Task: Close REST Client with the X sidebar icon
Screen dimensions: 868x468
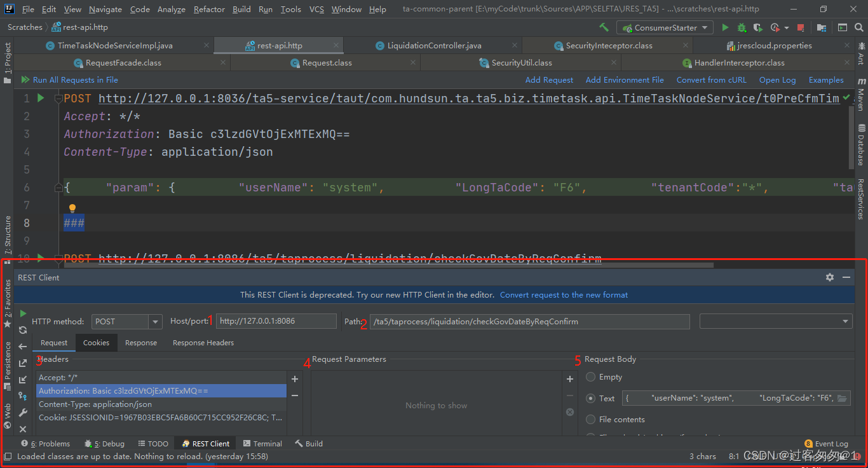Action: click(23, 429)
